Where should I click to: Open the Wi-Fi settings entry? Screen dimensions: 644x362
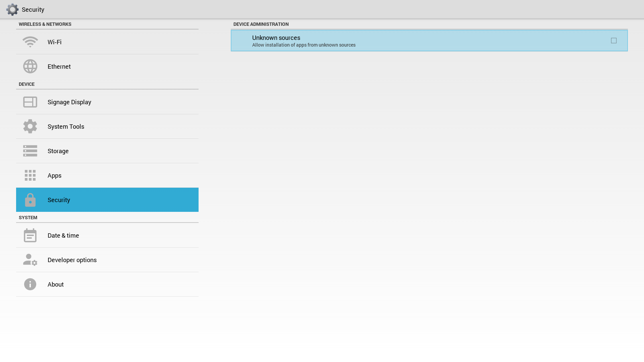(x=107, y=42)
